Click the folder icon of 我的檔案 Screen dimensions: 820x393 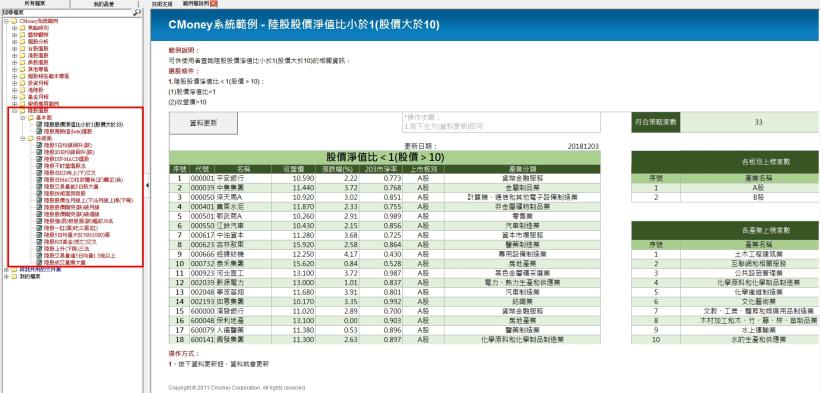tap(14, 276)
